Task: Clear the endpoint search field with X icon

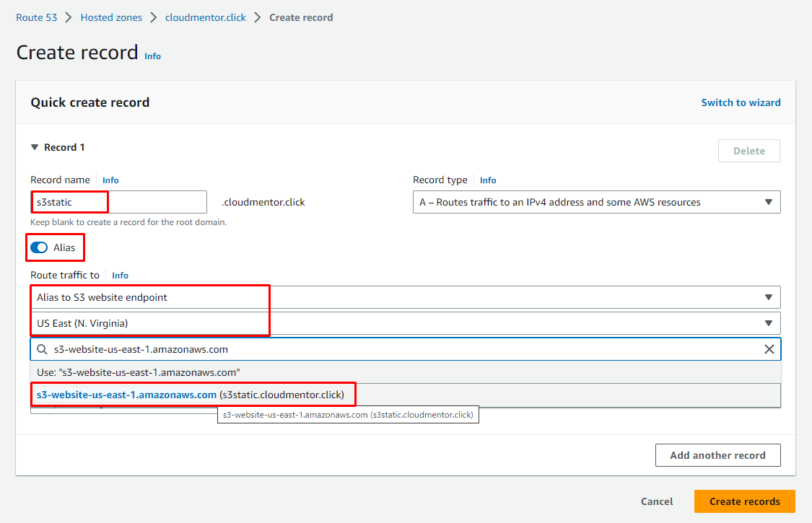Action: coord(769,349)
